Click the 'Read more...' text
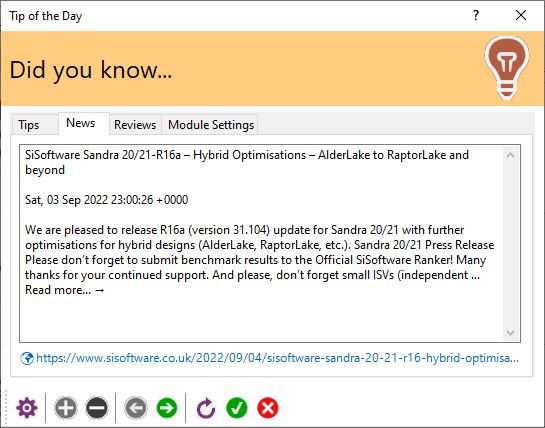 [x=58, y=290]
